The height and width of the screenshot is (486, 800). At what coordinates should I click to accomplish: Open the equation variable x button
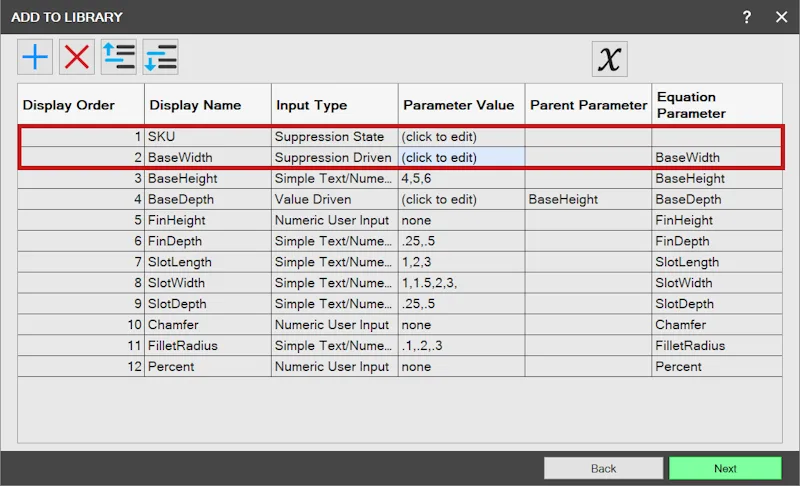(x=610, y=59)
